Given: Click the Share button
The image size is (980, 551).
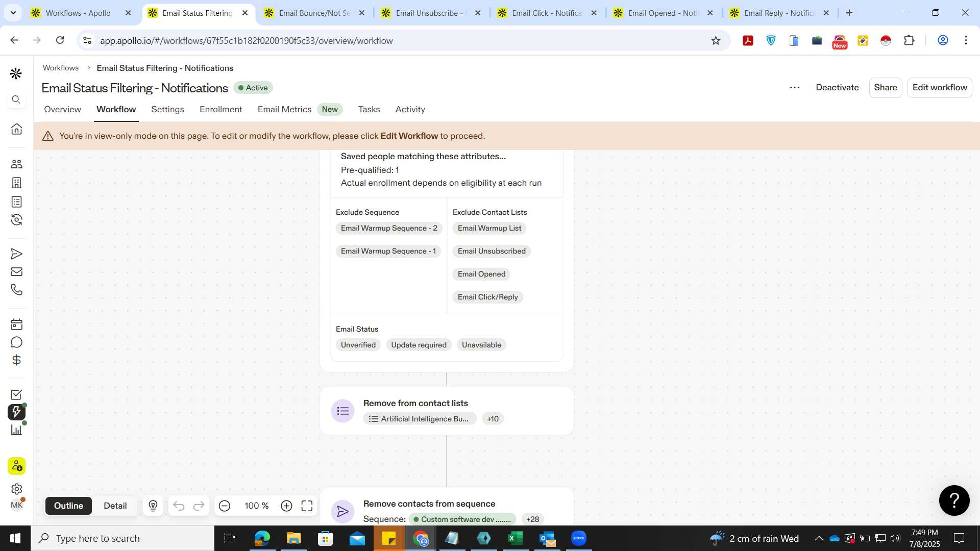Looking at the screenshot, I should point(885,87).
